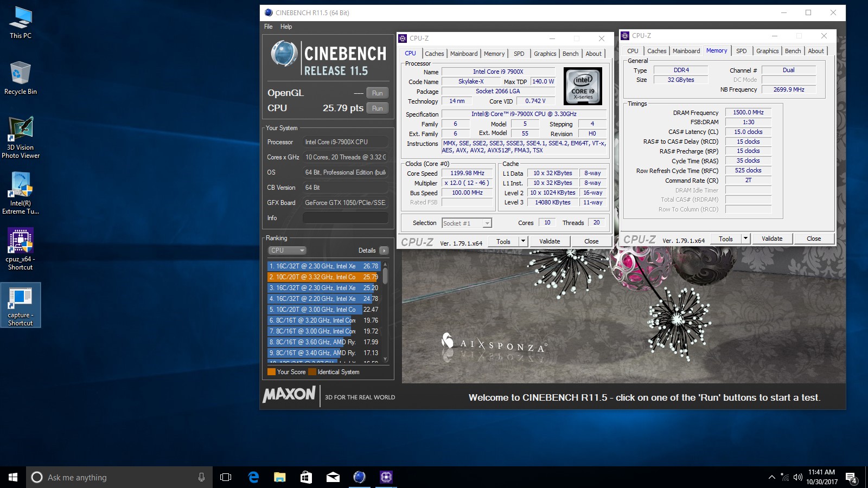Switch to Graphics tab in left CPU-Z
868x488 pixels.
point(545,54)
